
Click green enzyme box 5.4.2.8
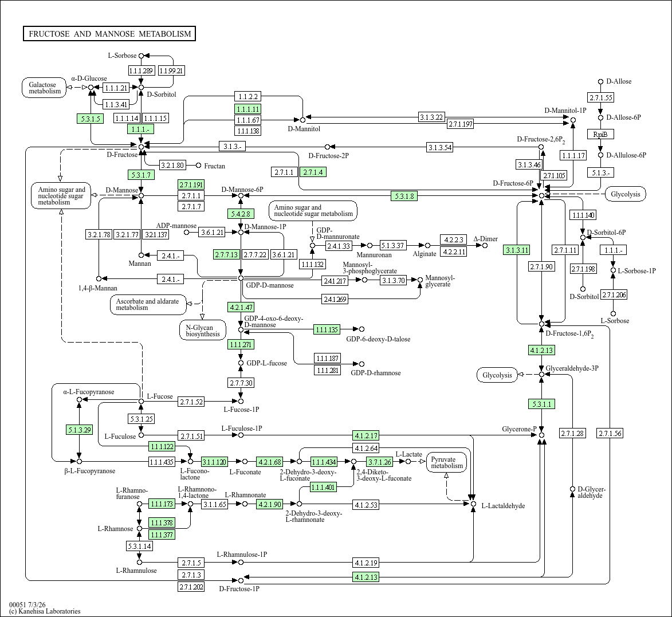click(x=241, y=213)
